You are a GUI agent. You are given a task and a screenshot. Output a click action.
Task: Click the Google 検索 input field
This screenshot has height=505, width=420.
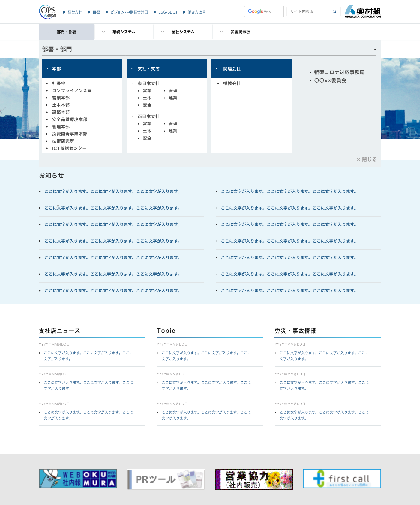point(264,11)
